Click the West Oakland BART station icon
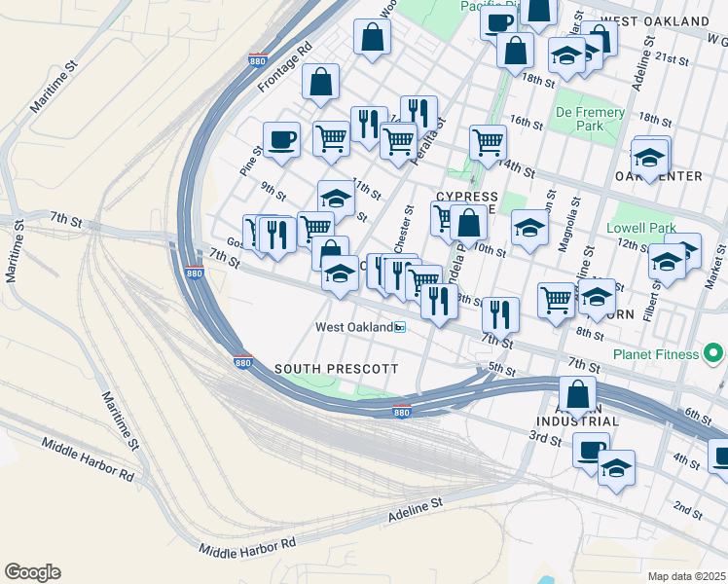728x584 pixels. coord(399,327)
